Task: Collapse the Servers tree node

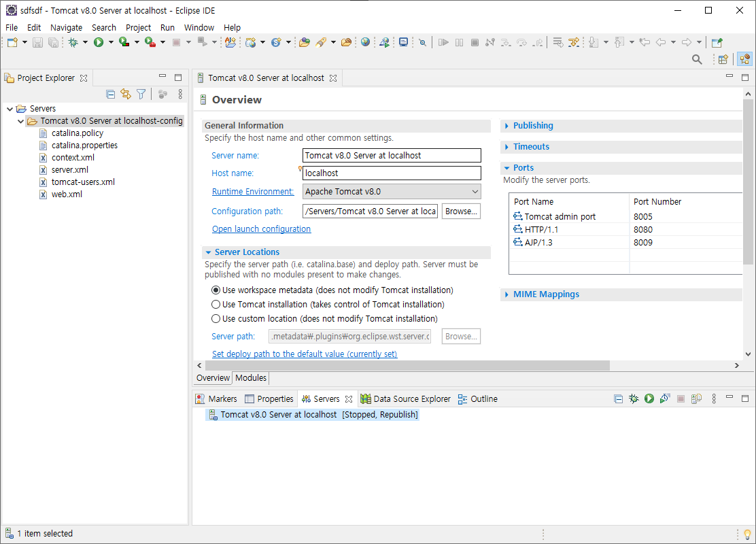Action: 10,109
